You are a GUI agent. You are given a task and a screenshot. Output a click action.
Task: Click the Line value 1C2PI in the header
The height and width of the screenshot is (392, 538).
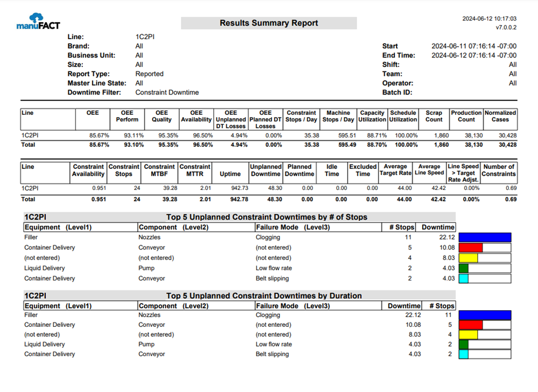point(145,37)
